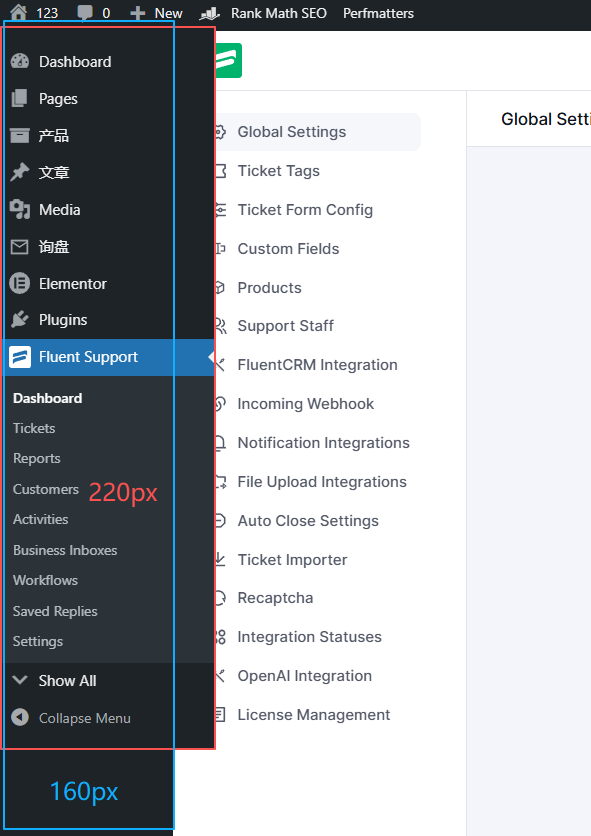Select Ticket Form Config settings tab
Image resolution: width=591 pixels, height=836 pixels.
pos(305,210)
